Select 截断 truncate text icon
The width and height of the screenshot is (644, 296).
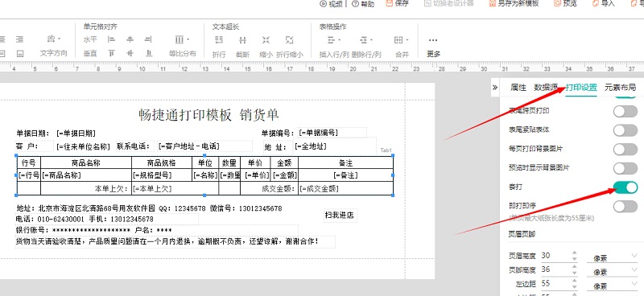click(x=243, y=40)
